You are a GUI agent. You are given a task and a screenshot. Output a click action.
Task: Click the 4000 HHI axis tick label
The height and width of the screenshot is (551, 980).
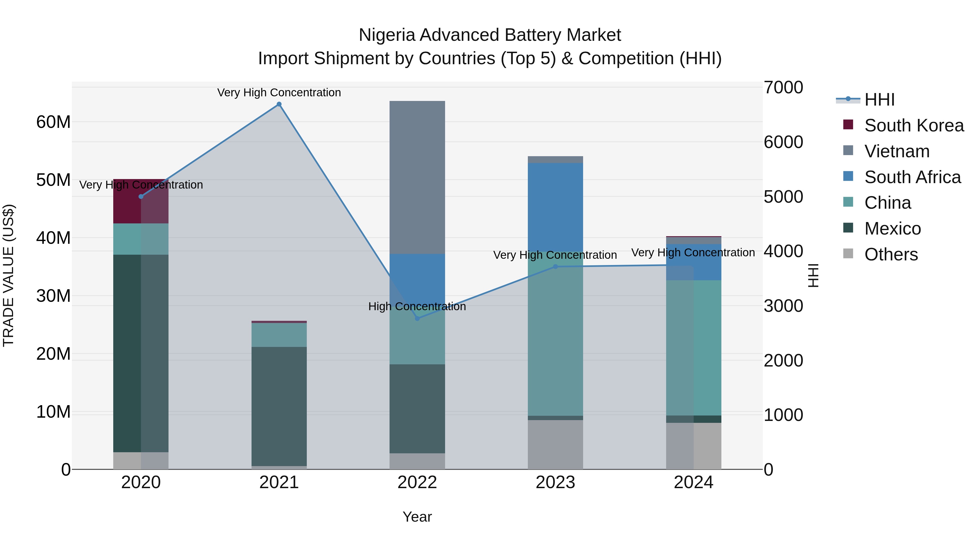coord(783,251)
